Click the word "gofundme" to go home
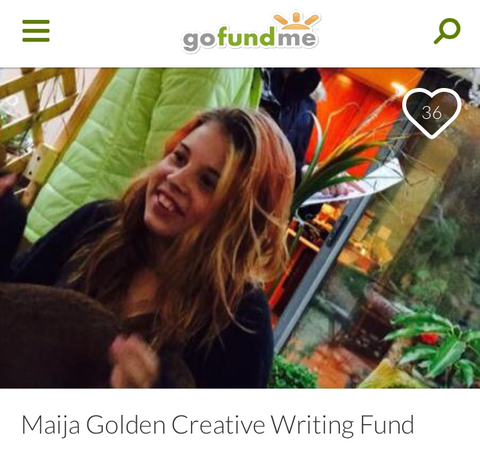Image resolution: width=480 pixels, height=449 pixels. point(249,39)
